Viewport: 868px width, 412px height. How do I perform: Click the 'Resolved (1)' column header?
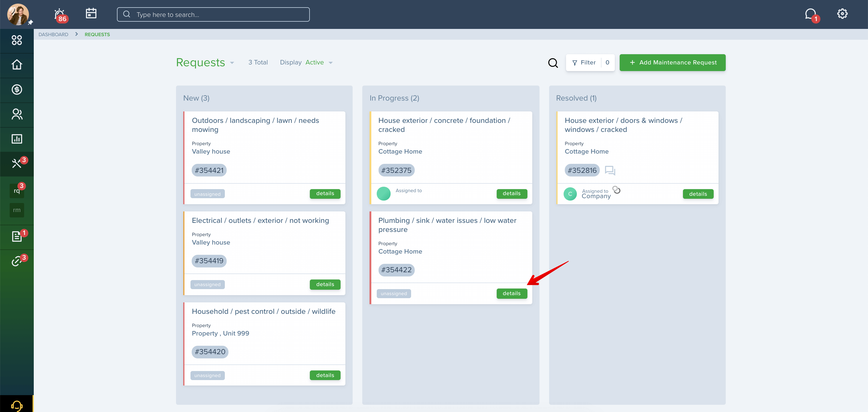click(x=576, y=98)
